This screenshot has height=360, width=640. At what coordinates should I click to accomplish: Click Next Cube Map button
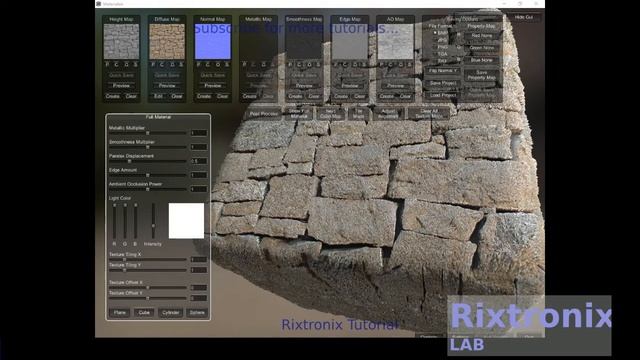(x=331, y=114)
